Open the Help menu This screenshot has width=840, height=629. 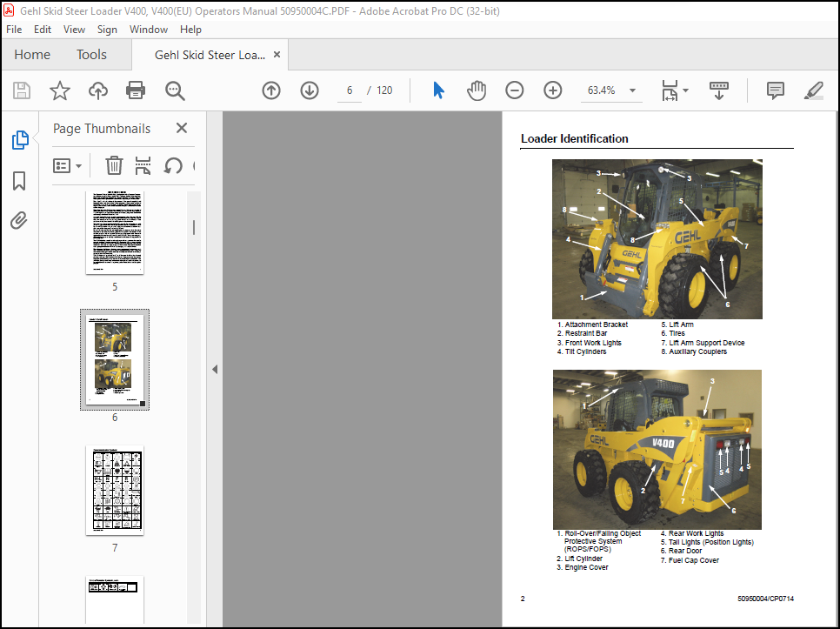click(190, 30)
